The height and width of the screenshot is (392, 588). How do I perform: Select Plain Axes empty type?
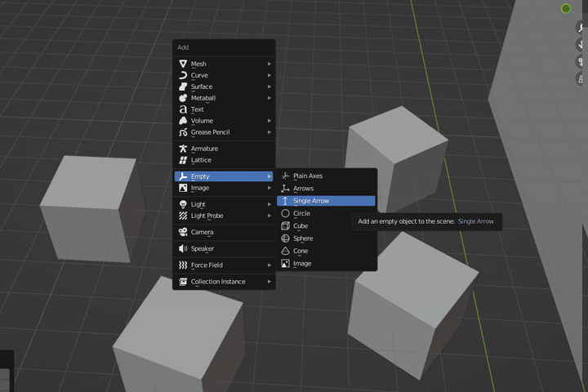(326, 176)
